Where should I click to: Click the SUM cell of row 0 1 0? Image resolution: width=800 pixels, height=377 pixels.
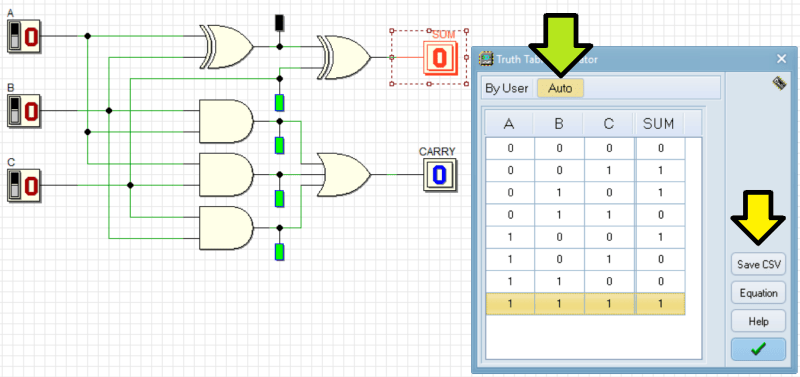pyautogui.click(x=660, y=193)
